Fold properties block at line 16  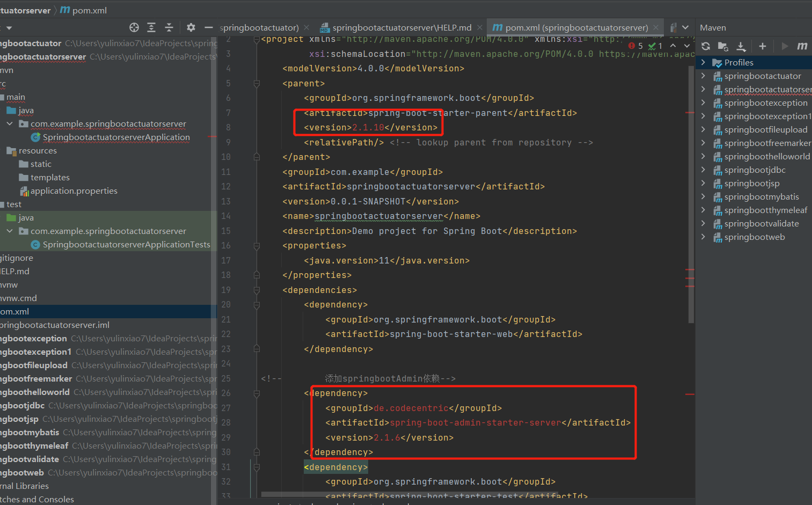tap(257, 245)
